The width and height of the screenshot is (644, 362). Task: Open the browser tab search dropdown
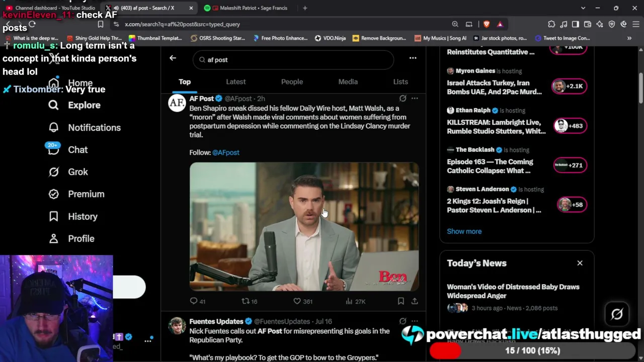coord(583,8)
